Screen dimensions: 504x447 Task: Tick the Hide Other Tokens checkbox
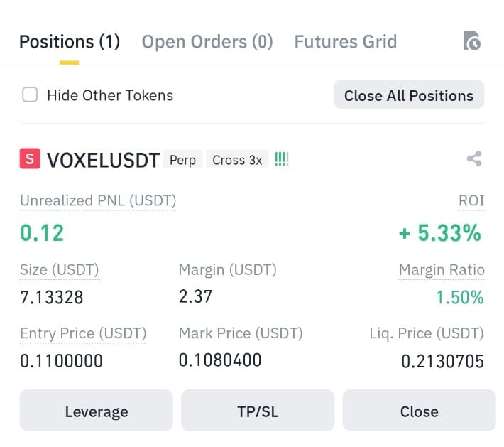(30, 95)
